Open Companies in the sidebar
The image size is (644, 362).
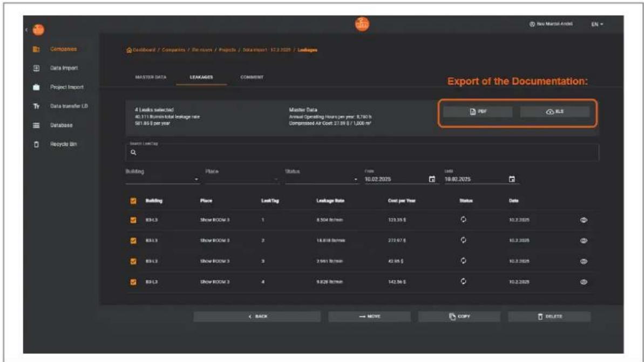pos(63,49)
